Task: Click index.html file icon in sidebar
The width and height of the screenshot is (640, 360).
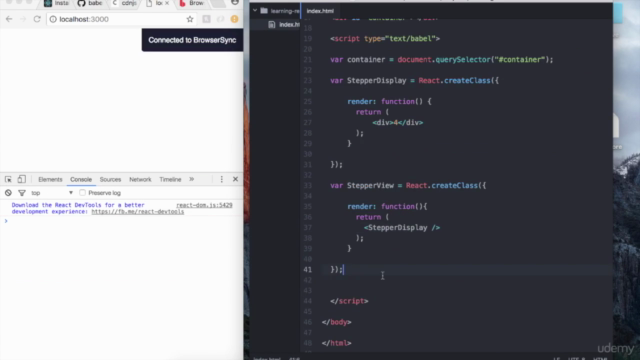Action: [272, 24]
